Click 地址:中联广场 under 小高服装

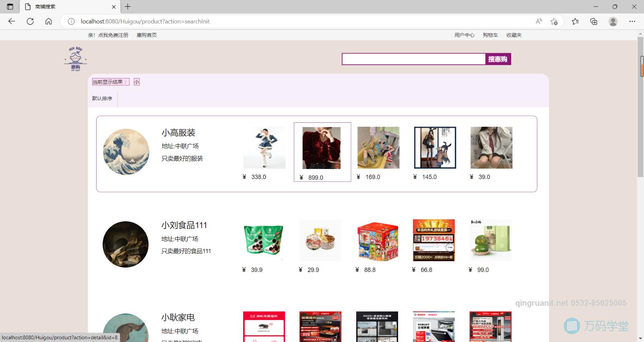point(180,146)
